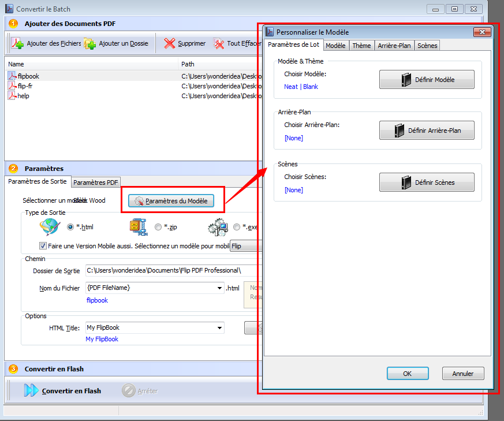Click the Convertir le Batch window title icon

[x=9, y=9]
